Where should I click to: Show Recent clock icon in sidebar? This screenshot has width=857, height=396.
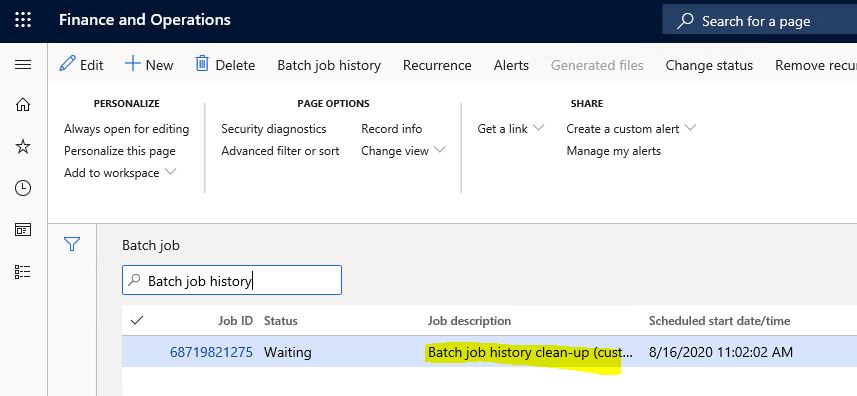tap(23, 188)
